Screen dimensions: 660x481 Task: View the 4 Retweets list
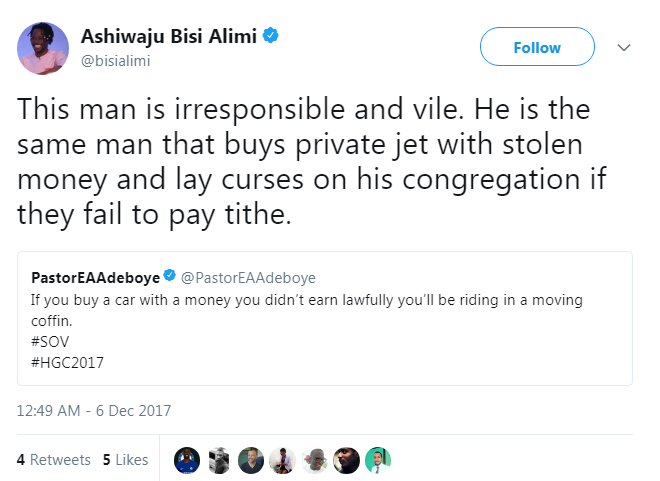[x=53, y=460]
